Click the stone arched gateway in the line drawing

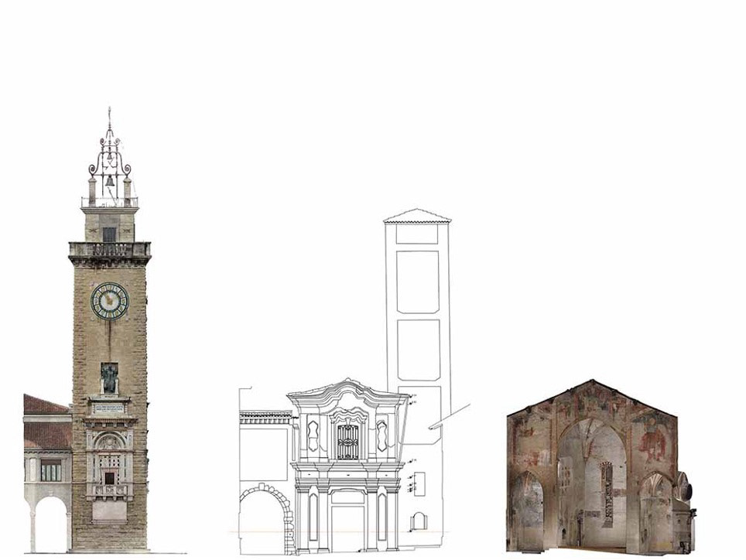coord(268,519)
